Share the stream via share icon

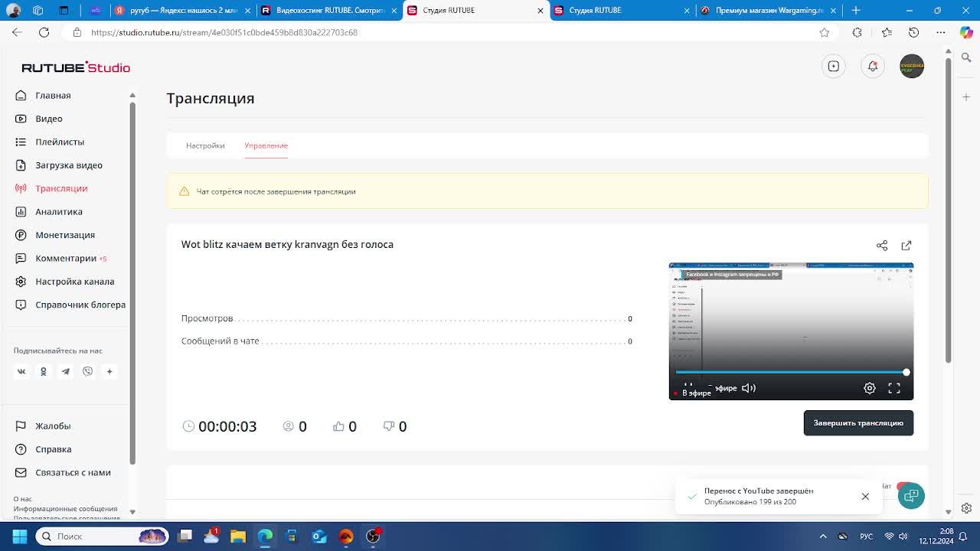click(882, 246)
